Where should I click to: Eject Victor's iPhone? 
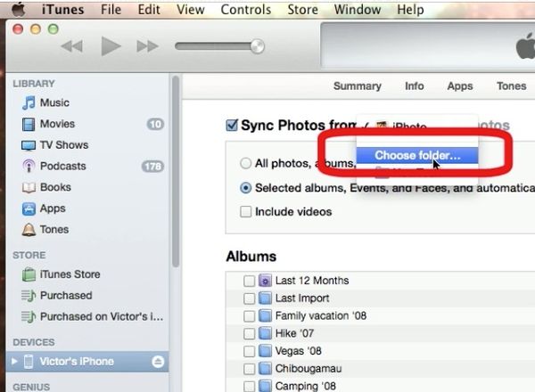(158, 362)
